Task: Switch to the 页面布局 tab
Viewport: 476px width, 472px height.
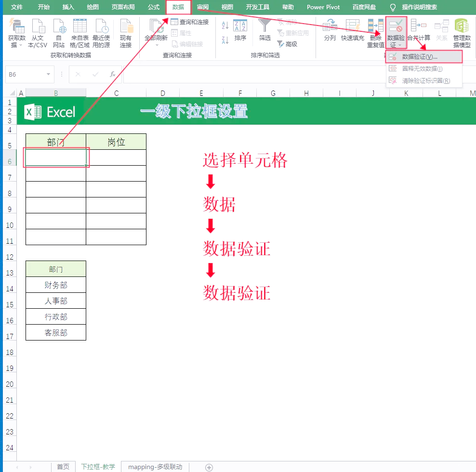Action: tap(123, 7)
